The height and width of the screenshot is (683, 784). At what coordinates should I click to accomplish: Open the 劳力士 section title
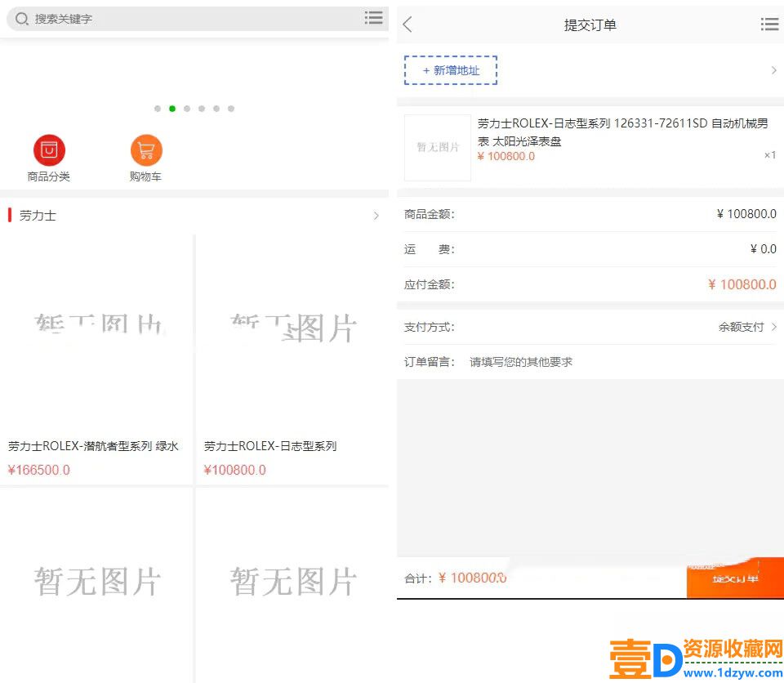click(x=38, y=216)
